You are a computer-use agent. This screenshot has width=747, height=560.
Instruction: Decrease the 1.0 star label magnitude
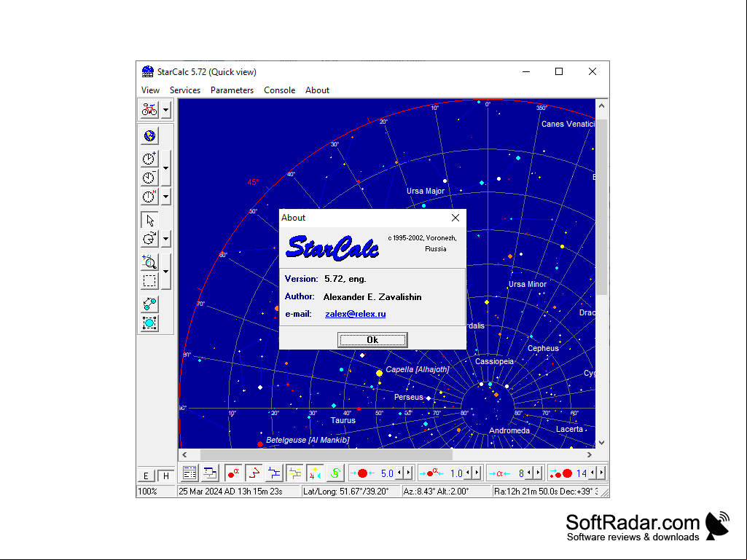[x=469, y=473]
